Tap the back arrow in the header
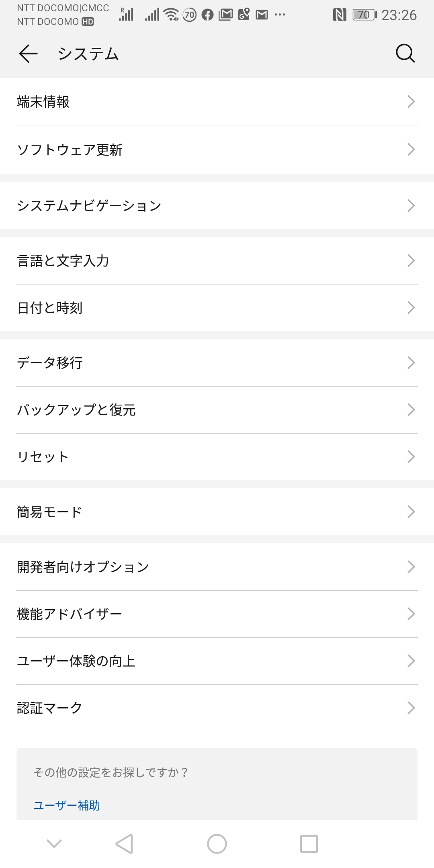 [28, 53]
